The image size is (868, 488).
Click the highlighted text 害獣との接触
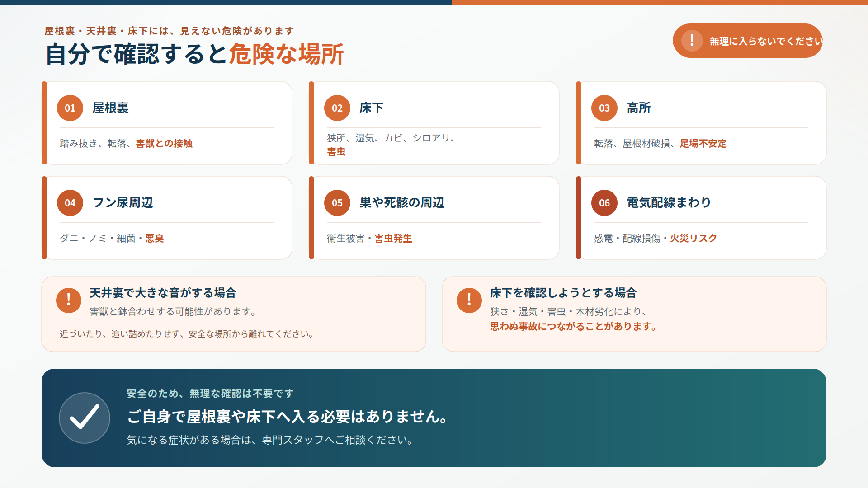point(164,144)
